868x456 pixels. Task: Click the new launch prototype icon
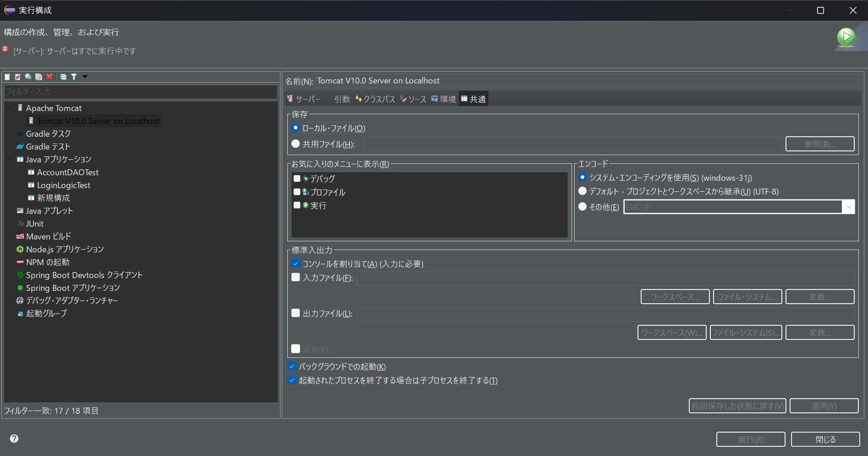[x=18, y=77]
